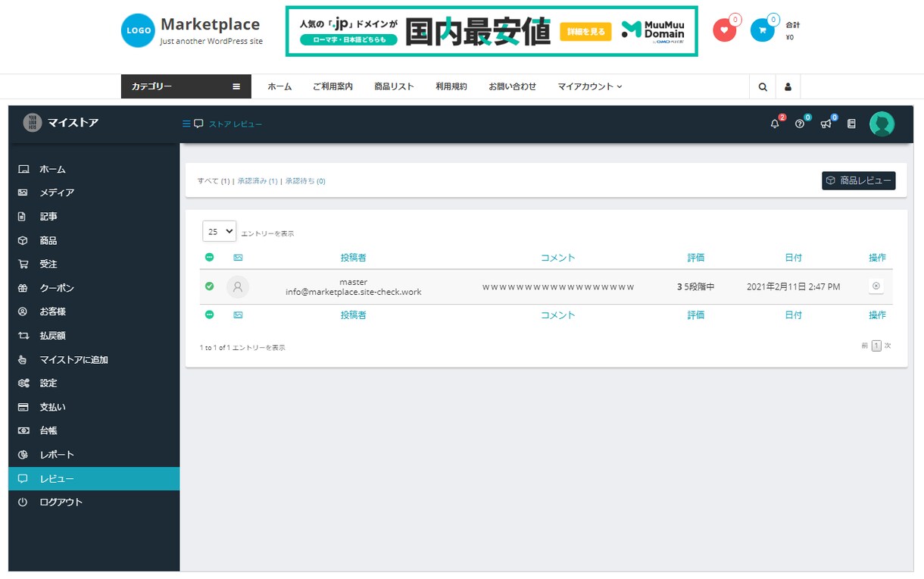Open お客様 in the sidebar

(x=94, y=311)
